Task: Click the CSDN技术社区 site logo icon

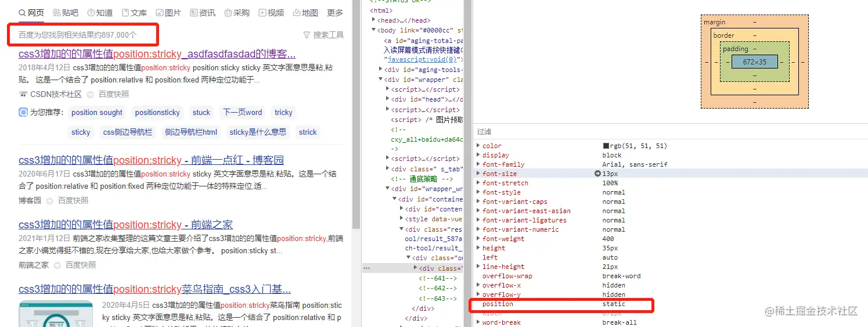Action: click(x=23, y=94)
